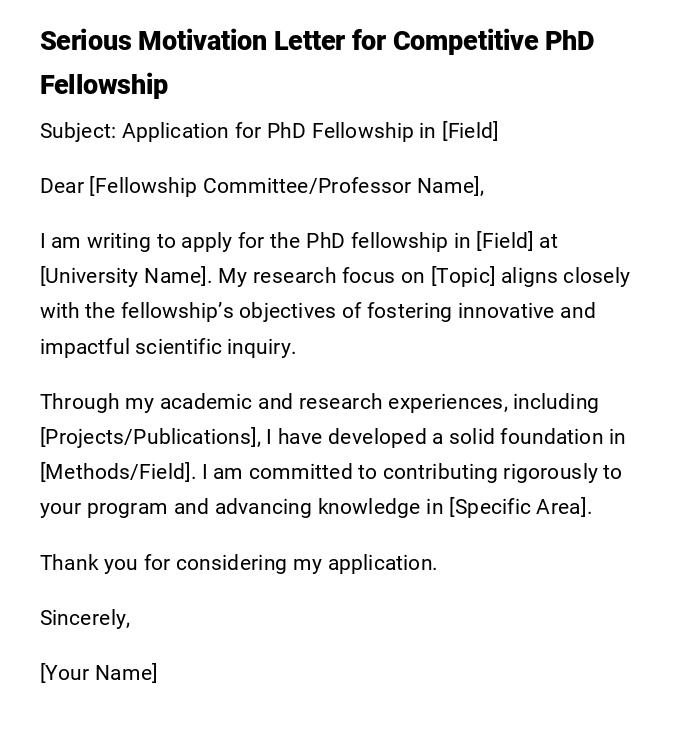Select the [Field] placeholder before "at"
This screenshot has width=700, height=735.
coord(504,241)
